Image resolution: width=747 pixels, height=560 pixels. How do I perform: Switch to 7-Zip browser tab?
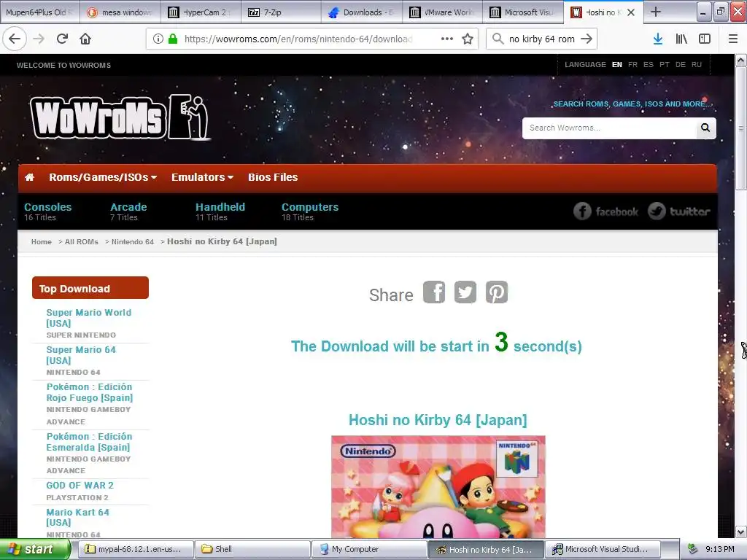[x=281, y=12]
